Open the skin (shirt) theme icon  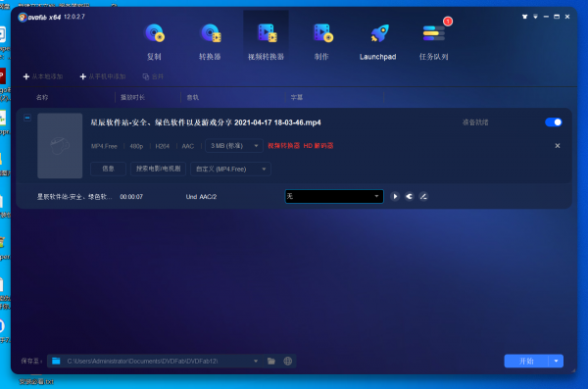(524, 17)
